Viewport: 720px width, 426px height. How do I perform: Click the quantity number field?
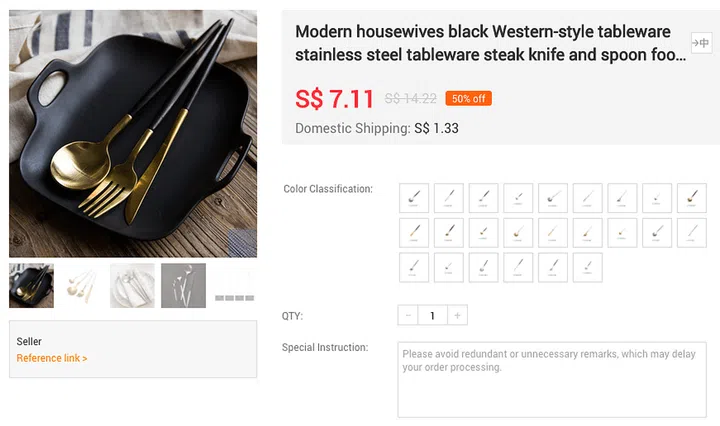coord(432,316)
